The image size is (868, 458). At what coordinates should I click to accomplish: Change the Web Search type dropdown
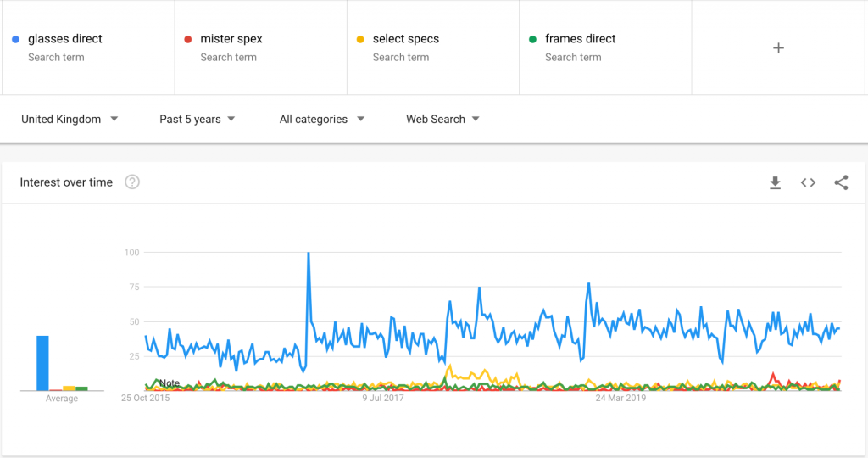(x=442, y=119)
